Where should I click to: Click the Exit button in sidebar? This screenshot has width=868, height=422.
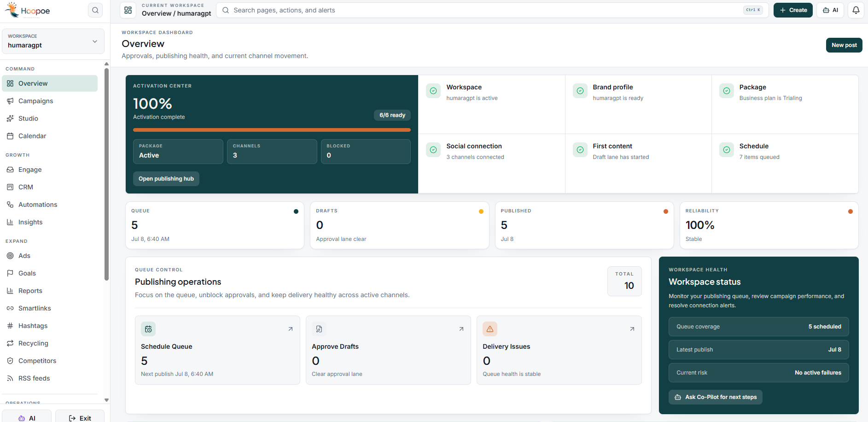point(80,417)
